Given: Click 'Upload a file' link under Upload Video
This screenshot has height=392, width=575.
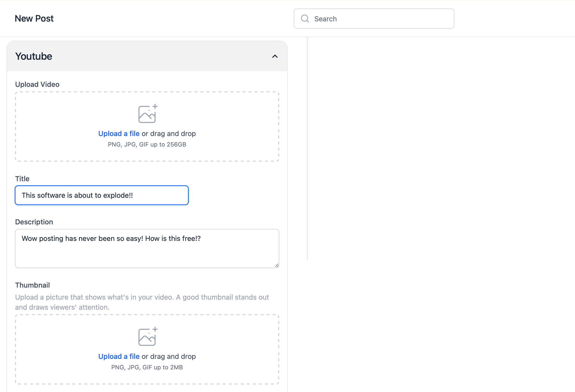Looking at the screenshot, I should tap(119, 134).
